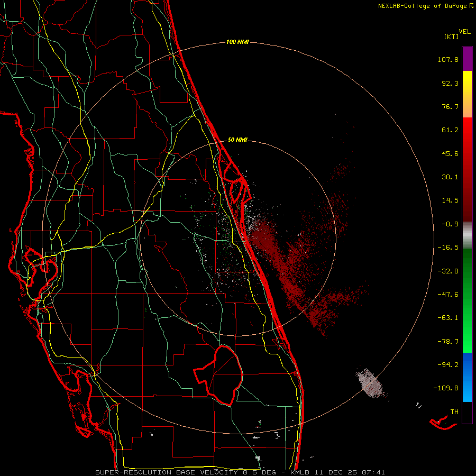The image size is (476, 476).
Task: Click the -78.7 scale value
Action: tap(448, 342)
